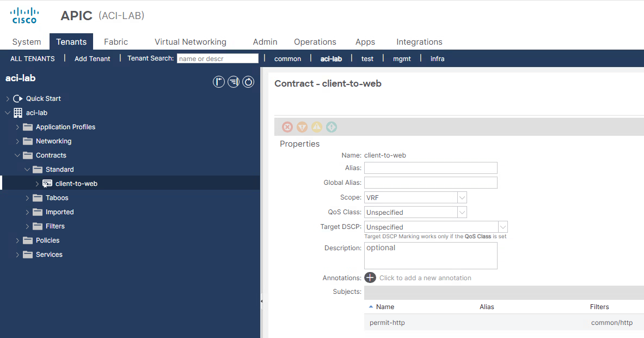Click the Policies folder icon
Viewport: 644px width, 338px height.
[28, 240]
